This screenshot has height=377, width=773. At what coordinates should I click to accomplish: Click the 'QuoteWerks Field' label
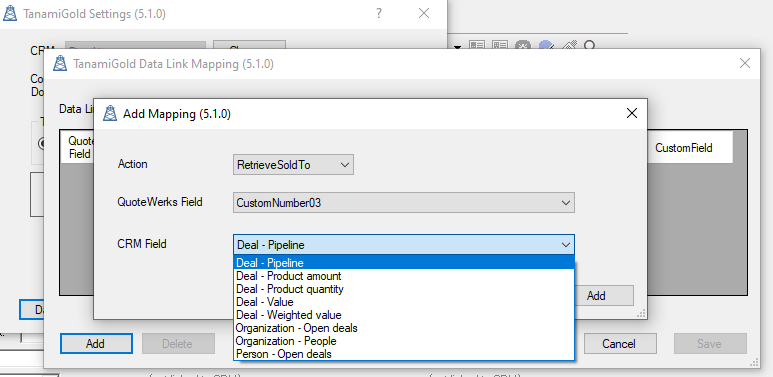(x=160, y=202)
